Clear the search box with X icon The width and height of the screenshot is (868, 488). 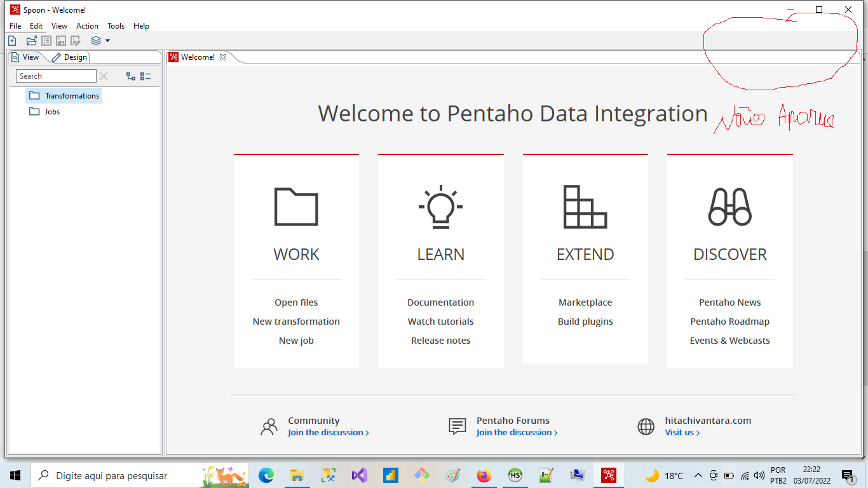click(104, 76)
